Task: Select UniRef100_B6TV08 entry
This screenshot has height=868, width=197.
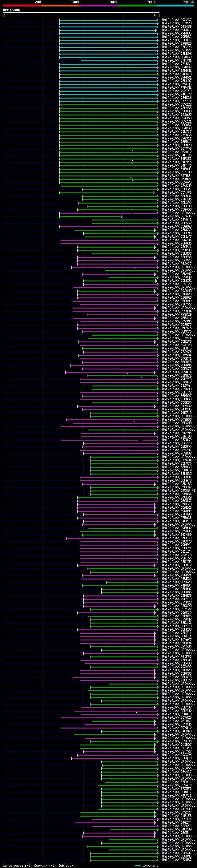Action: tap(177, 148)
